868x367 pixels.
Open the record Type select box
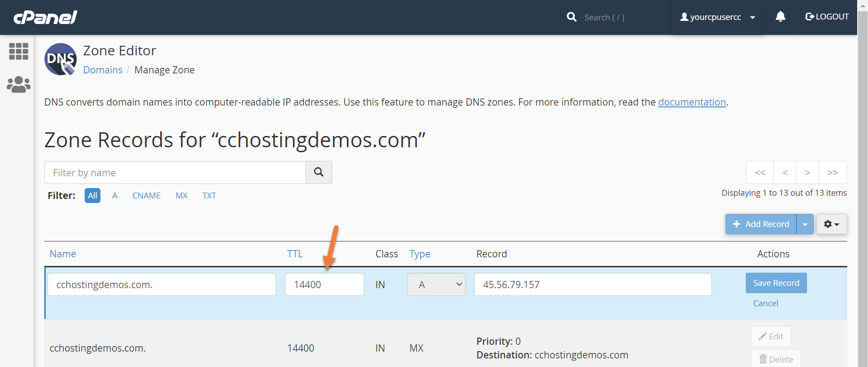coord(436,285)
